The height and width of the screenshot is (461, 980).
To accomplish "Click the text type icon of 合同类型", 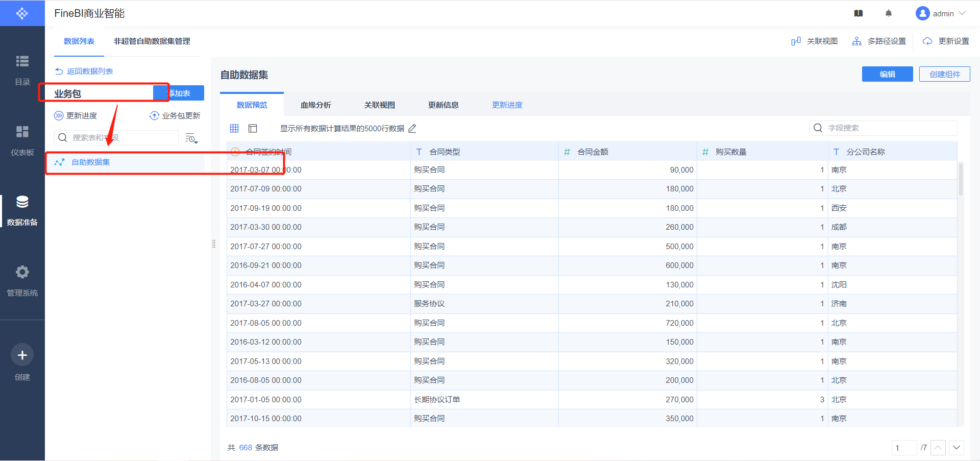I will coord(419,152).
